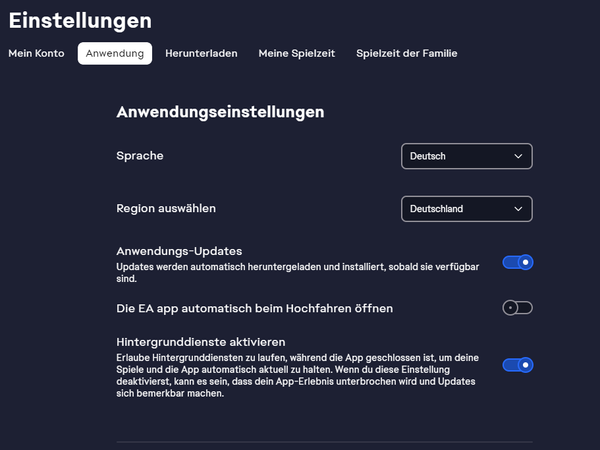
Task: Click the Sprache setting label
Action: (140, 156)
